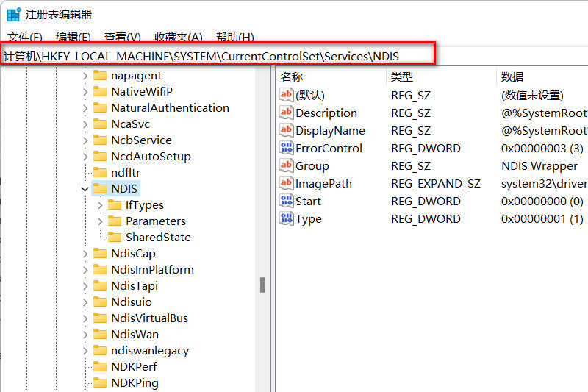Expand the NdisVirtualBus key
This screenshot has height=392, width=588.
coord(85,318)
